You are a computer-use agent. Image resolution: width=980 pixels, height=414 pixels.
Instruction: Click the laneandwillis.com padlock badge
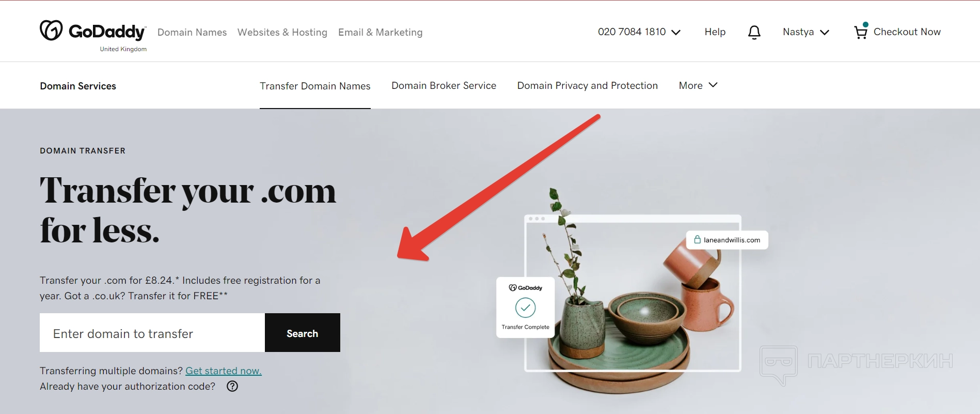pos(727,240)
